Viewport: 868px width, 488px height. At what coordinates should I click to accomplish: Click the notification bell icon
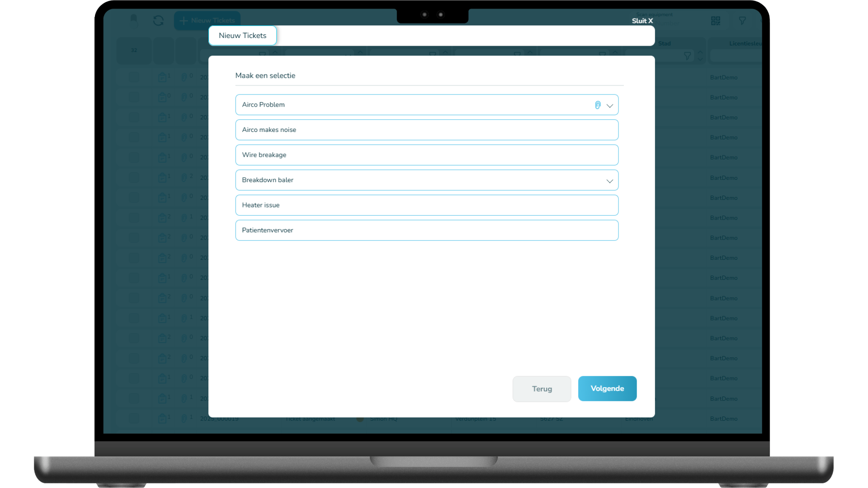134,20
